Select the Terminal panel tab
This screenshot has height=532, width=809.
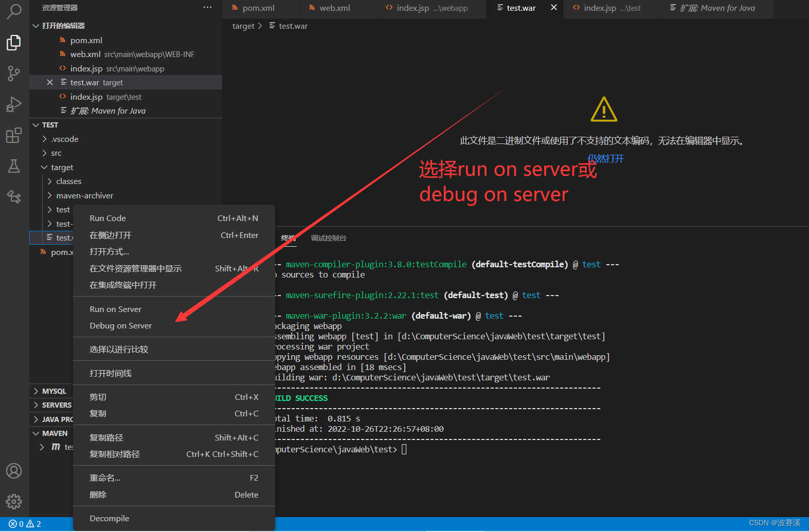[288, 238]
